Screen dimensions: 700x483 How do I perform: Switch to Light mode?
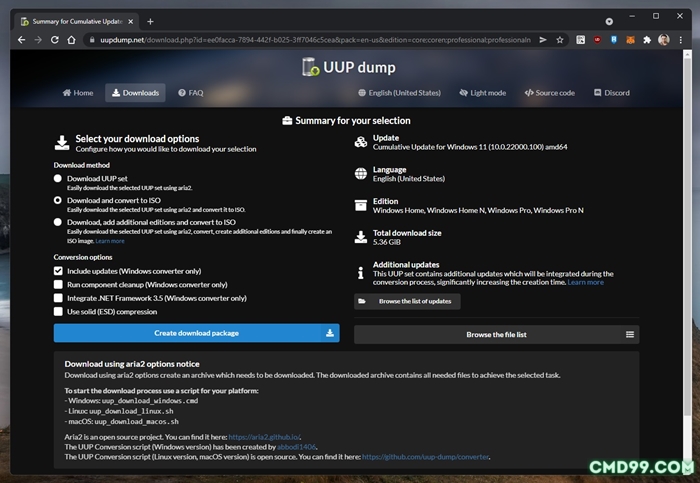tap(483, 93)
